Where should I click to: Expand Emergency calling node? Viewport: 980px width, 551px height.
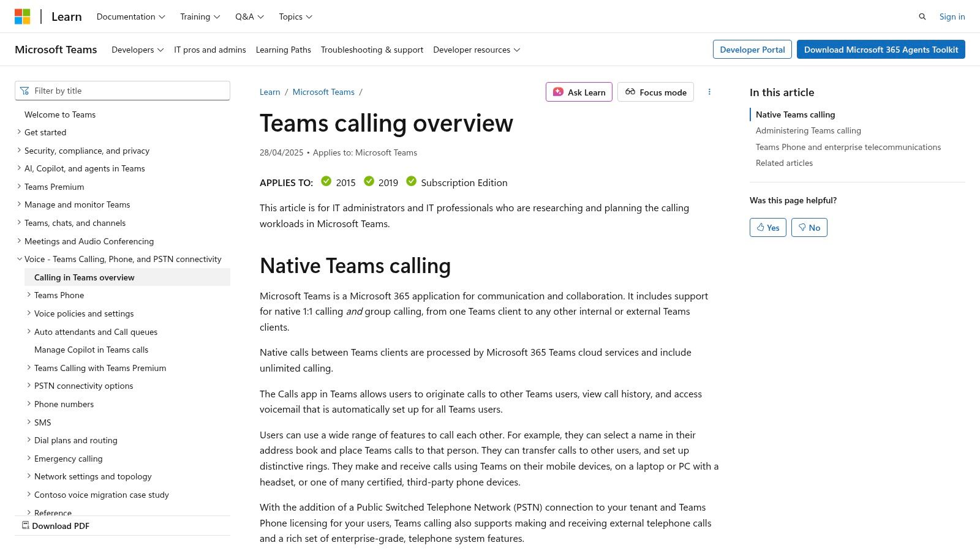point(68,459)
